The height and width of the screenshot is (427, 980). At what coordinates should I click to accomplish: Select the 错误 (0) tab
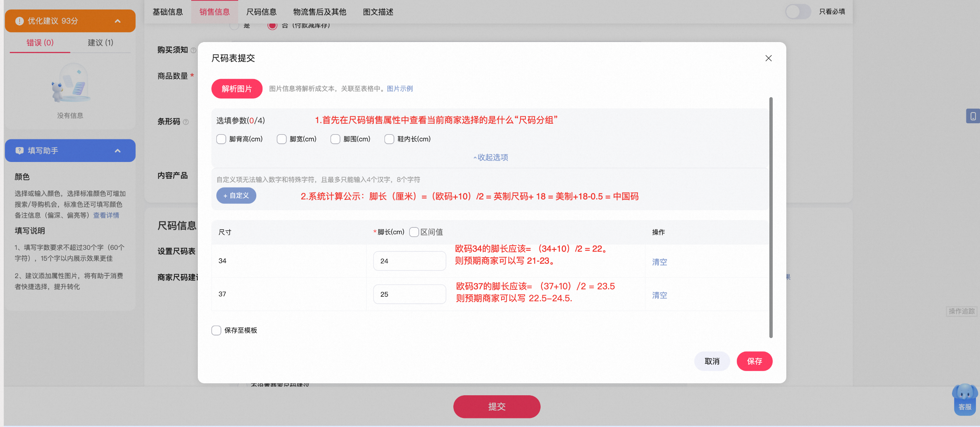coord(40,42)
